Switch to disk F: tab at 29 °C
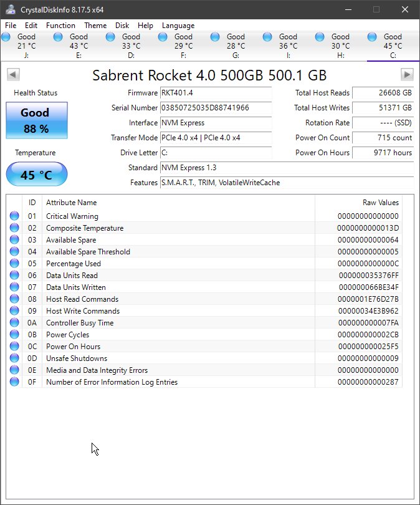Image resolution: width=420 pixels, height=505 pixels. [x=183, y=46]
